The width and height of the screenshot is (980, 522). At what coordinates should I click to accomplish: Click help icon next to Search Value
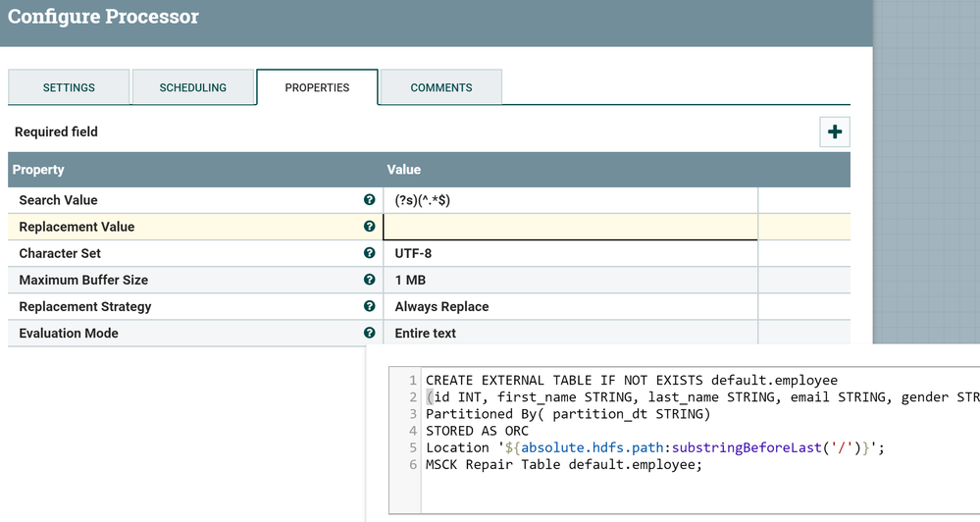pos(369,199)
